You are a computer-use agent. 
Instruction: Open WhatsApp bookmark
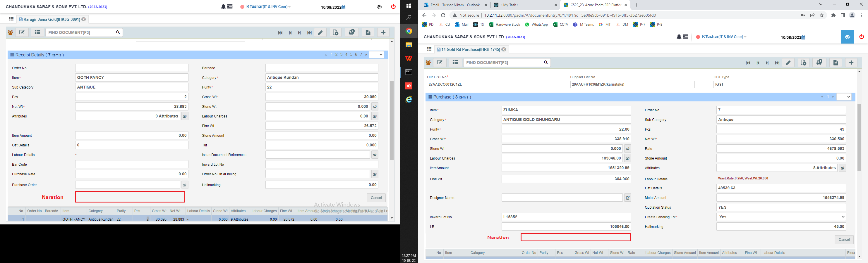536,25
